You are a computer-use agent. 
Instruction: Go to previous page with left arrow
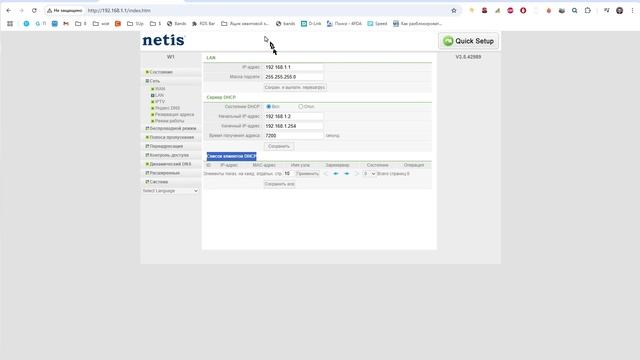(x=336, y=174)
